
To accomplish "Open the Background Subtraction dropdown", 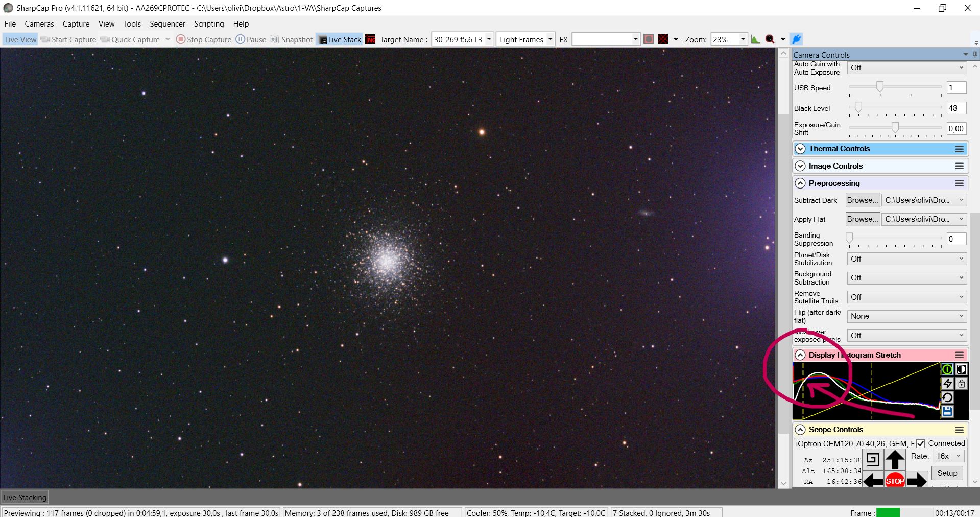I will (x=906, y=278).
